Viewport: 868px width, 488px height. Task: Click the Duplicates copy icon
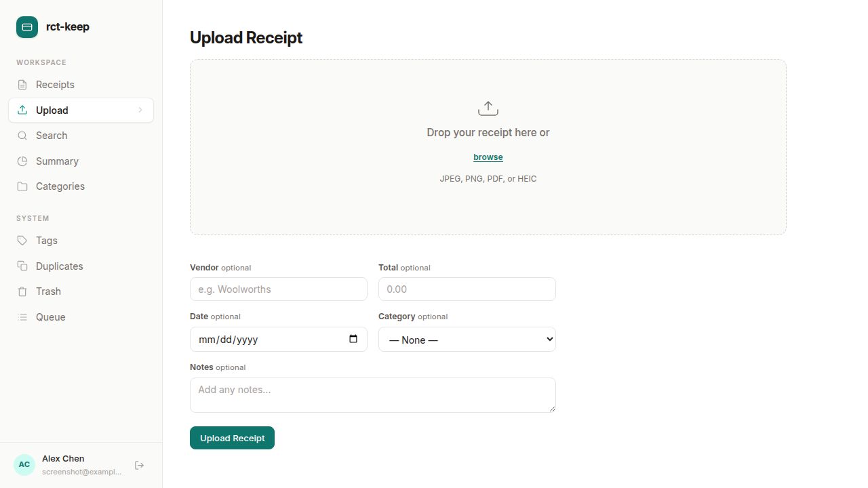(22, 266)
